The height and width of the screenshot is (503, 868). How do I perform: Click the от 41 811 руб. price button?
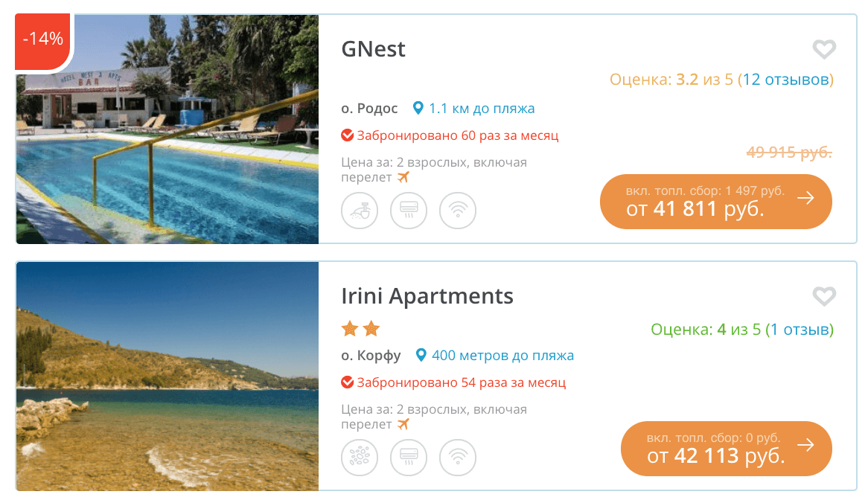715,202
